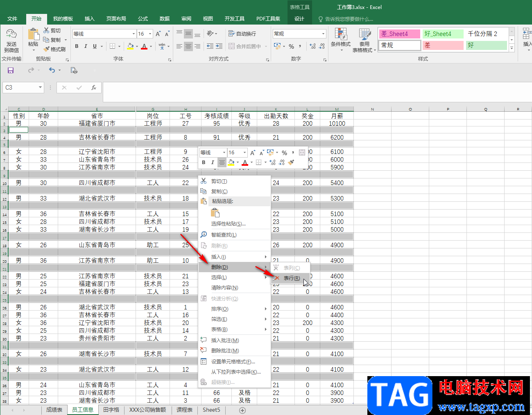Switch to the 成绩表 sheet tab
532x415 pixels.
(x=54, y=410)
